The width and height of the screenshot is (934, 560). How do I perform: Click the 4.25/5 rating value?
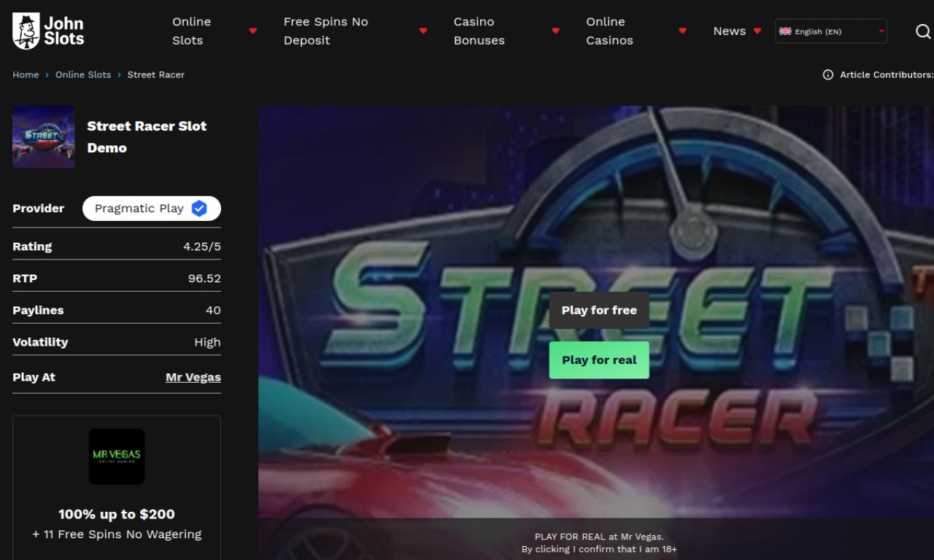[202, 246]
